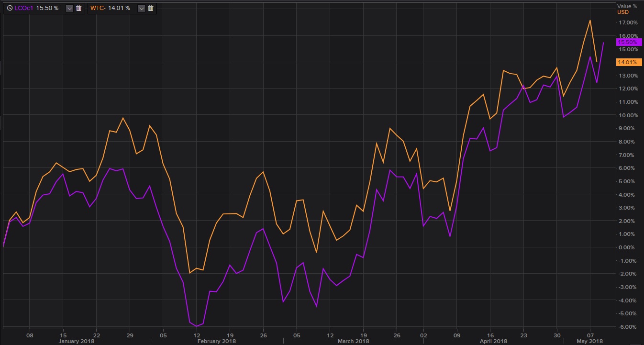Click the USD currency label

coord(622,12)
